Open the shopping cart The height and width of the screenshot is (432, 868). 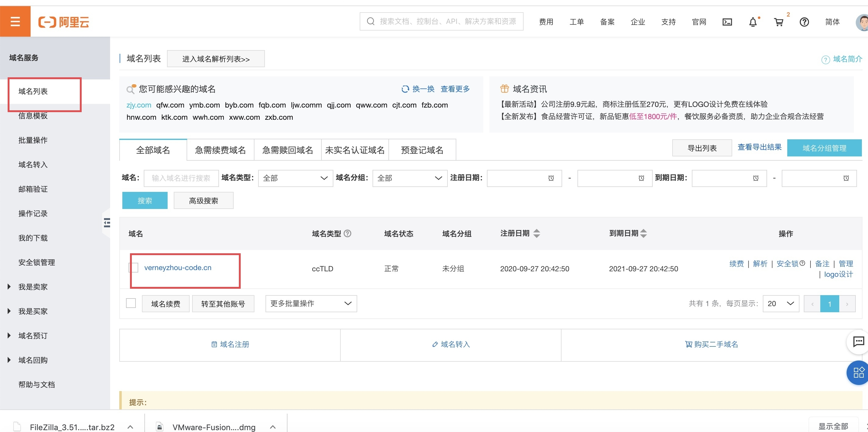click(778, 22)
